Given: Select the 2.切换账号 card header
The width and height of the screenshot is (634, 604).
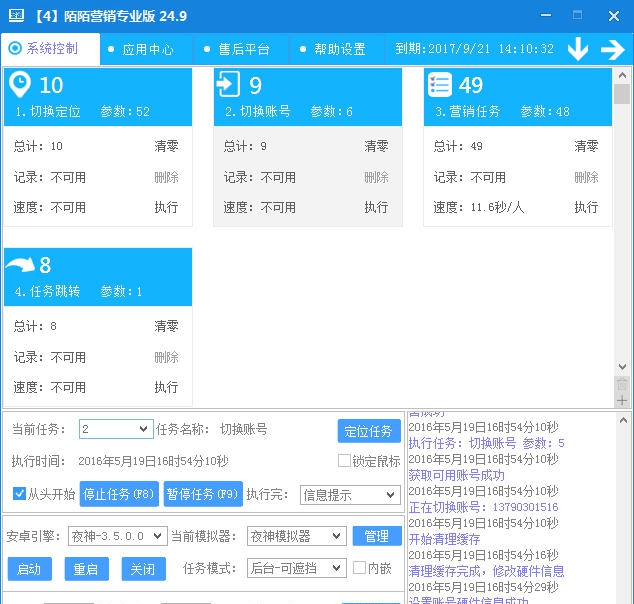Looking at the screenshot, I should 308,97.
